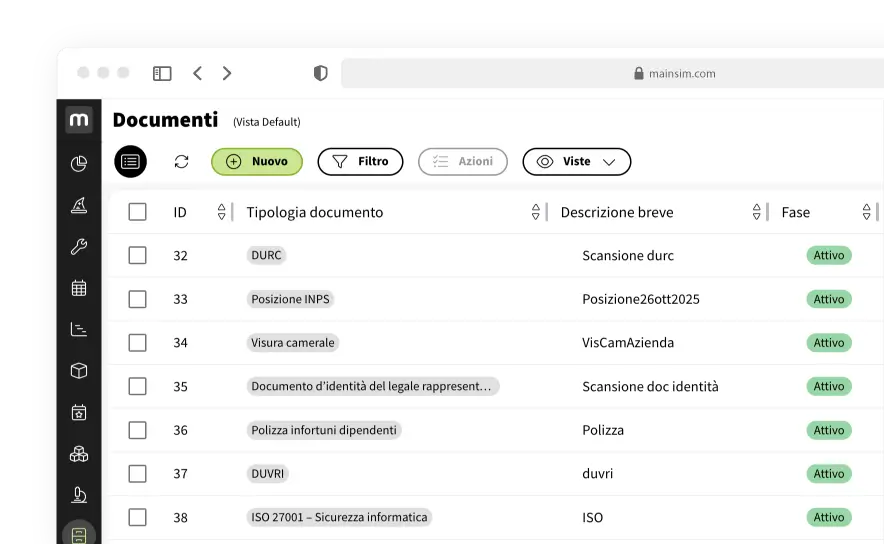Go forward in browser history
The height and width of the screenshot is (544, 884).
point(227,73)
